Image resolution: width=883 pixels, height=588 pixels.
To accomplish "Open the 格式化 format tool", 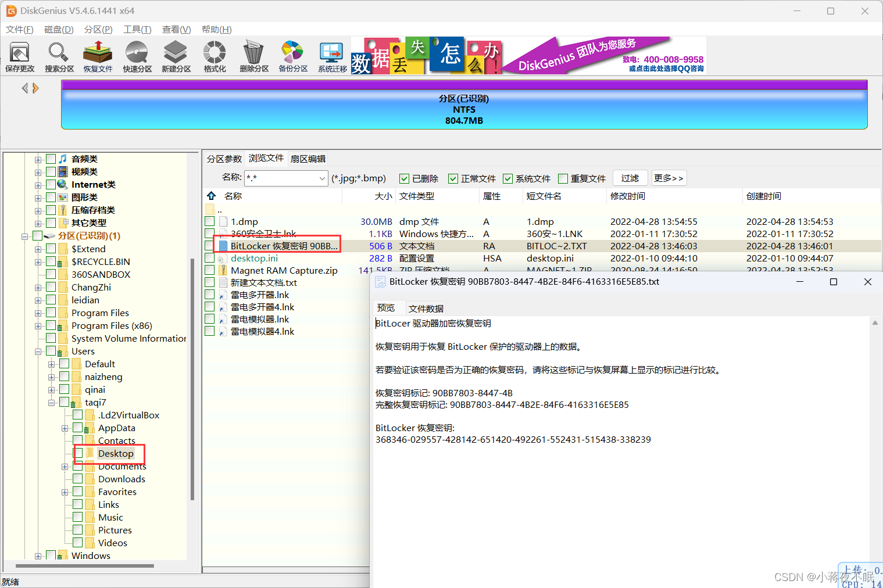I will pos(214,56).
